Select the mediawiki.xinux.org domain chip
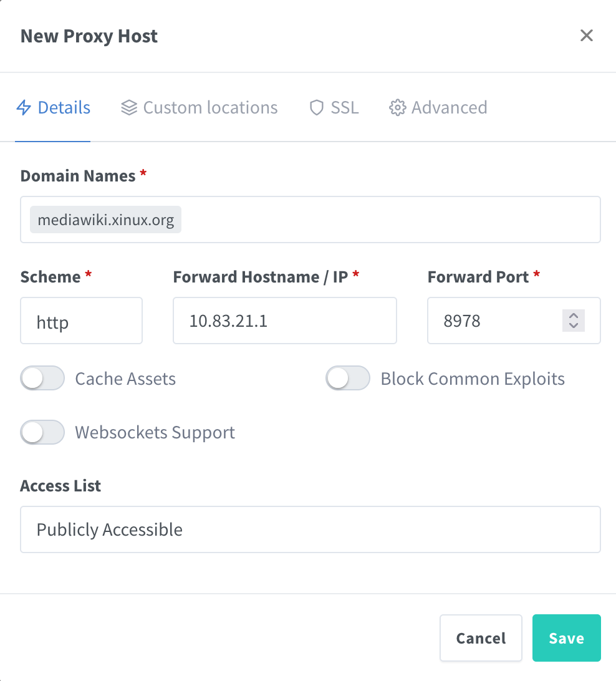The image size is (616, 681). point(105,219)
